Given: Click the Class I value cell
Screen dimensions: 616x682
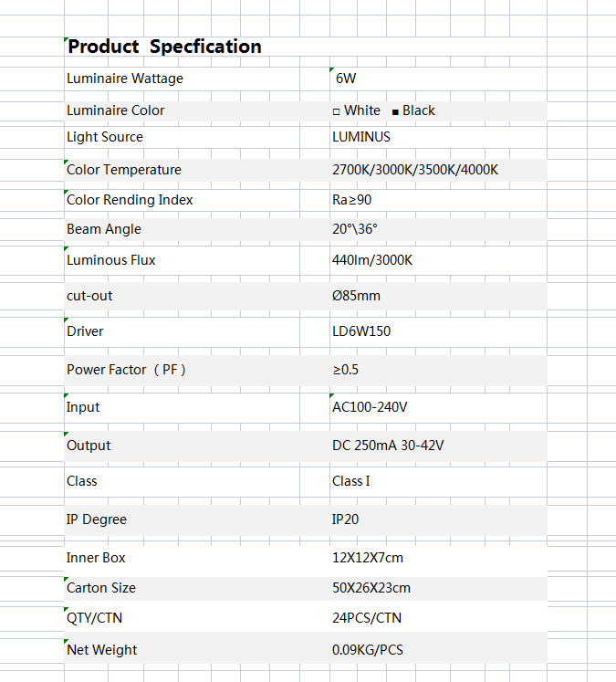Looking at the screenshot, I should point(351,481).
